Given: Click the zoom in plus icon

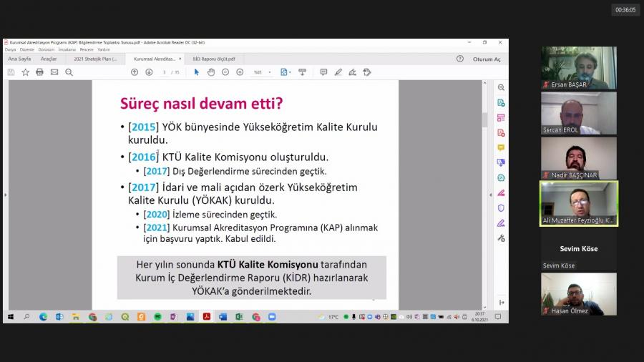Looking at the screenshot, I should [240, 72].
